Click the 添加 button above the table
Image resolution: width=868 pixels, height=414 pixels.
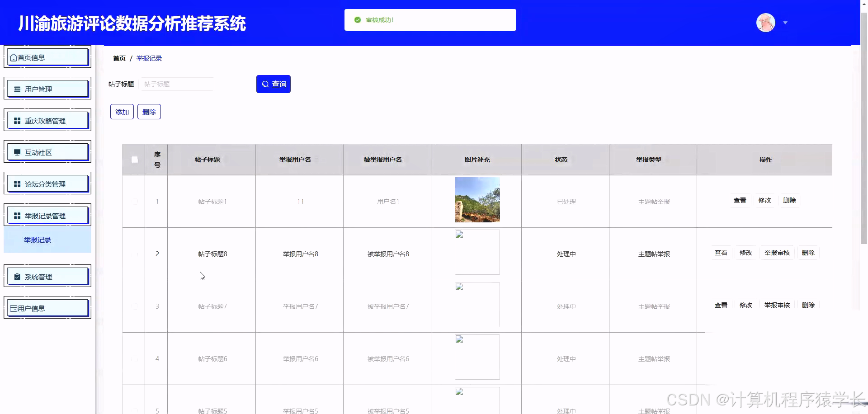(x=122, y=112)
